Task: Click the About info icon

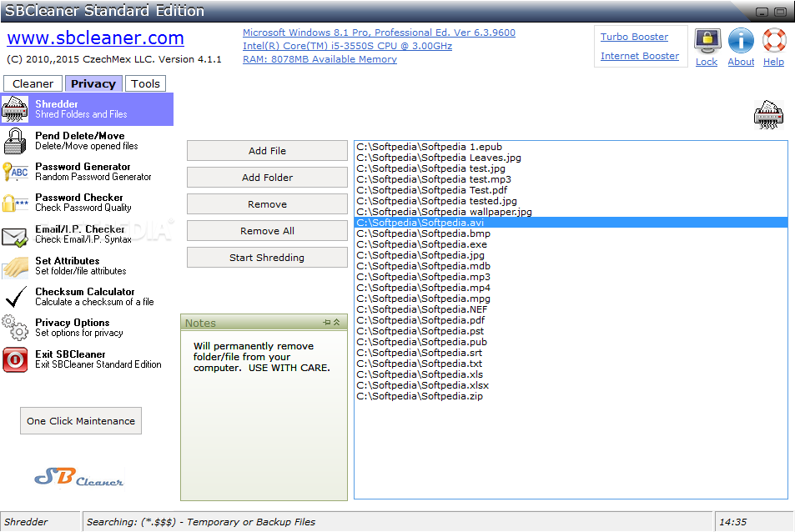Action: (x=741, y=41)
